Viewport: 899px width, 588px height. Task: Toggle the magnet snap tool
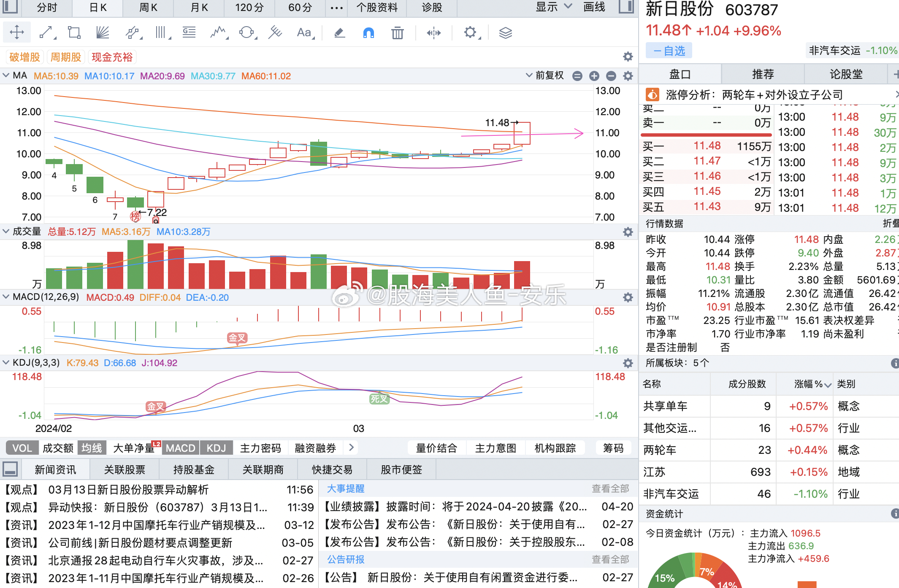pyautogui.click(x=368, y=32)
